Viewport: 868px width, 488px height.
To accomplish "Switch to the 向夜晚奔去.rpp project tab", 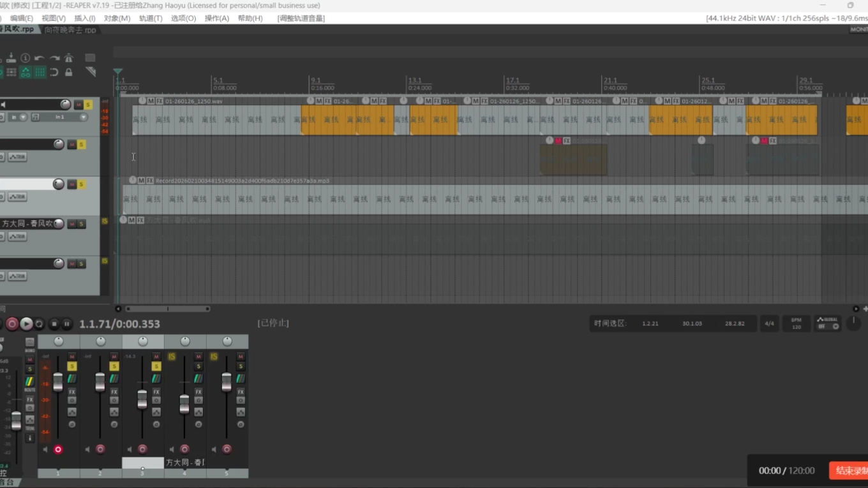I will coord(70,30).
